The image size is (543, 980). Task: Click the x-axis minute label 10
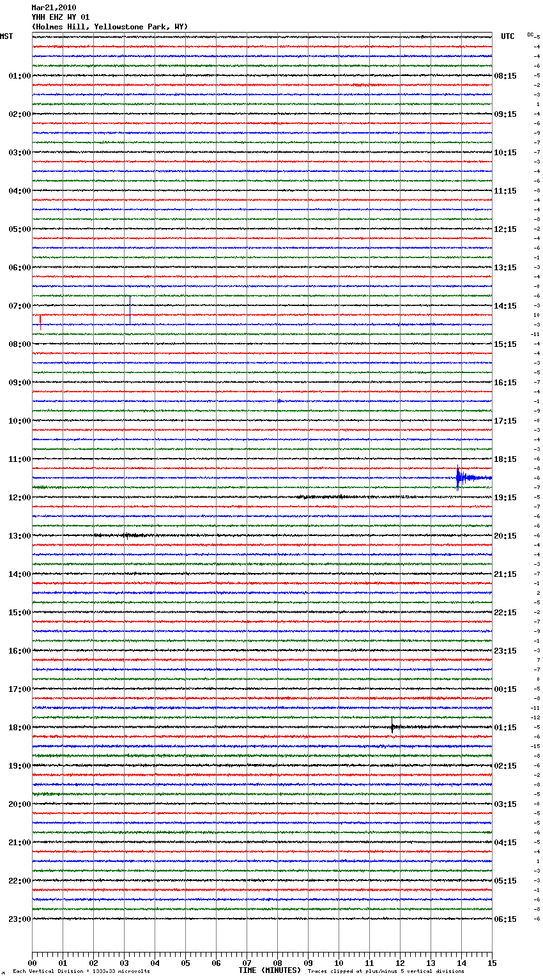(339, 963)
